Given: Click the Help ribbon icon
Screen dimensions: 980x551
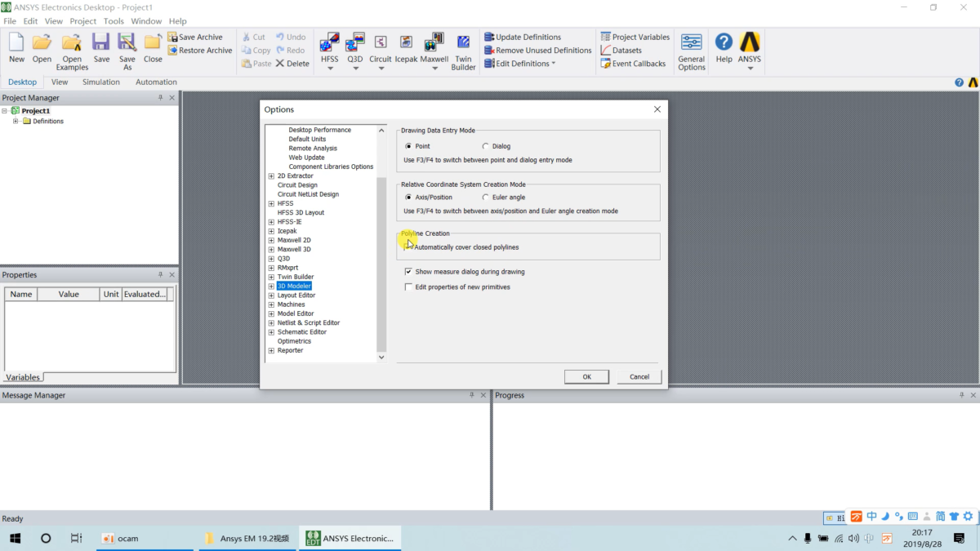Looking at the screenshot, I should [724, 47].
